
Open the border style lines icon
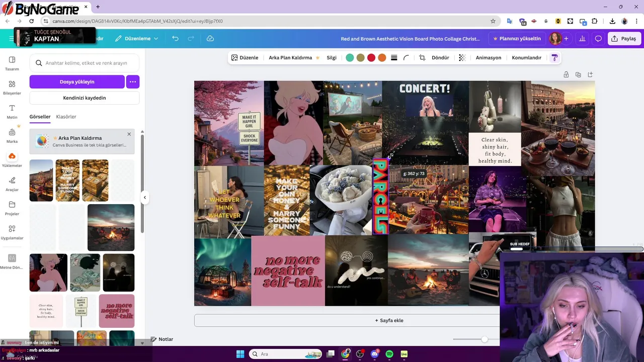pos(394,58)
